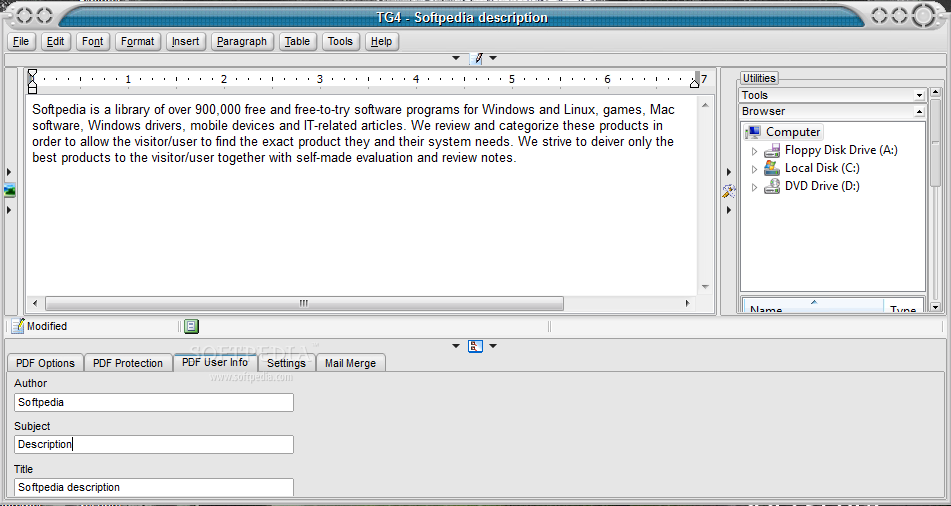951x506 pixels.
Task: Switch to the Mail Merge tab
Action: (351, 363)
